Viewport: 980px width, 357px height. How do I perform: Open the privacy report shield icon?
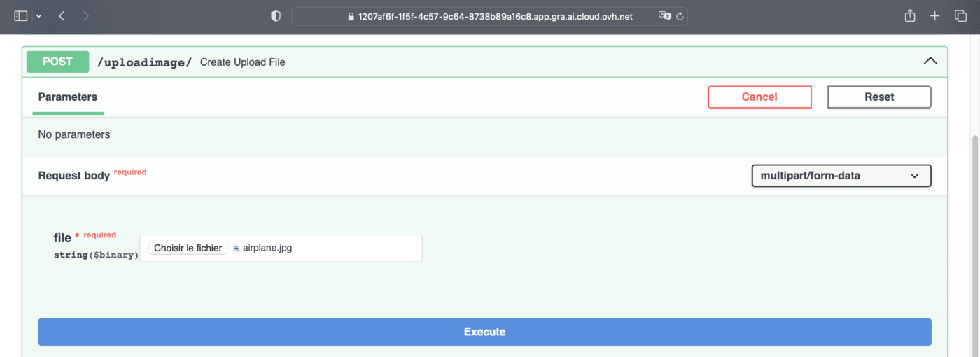click(x=276, y=16)
